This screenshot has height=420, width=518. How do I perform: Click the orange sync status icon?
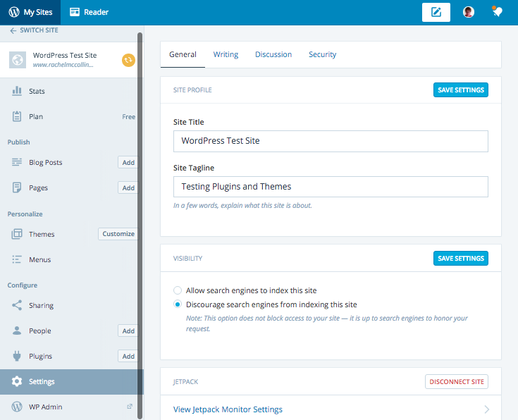(x=128, y=60)
